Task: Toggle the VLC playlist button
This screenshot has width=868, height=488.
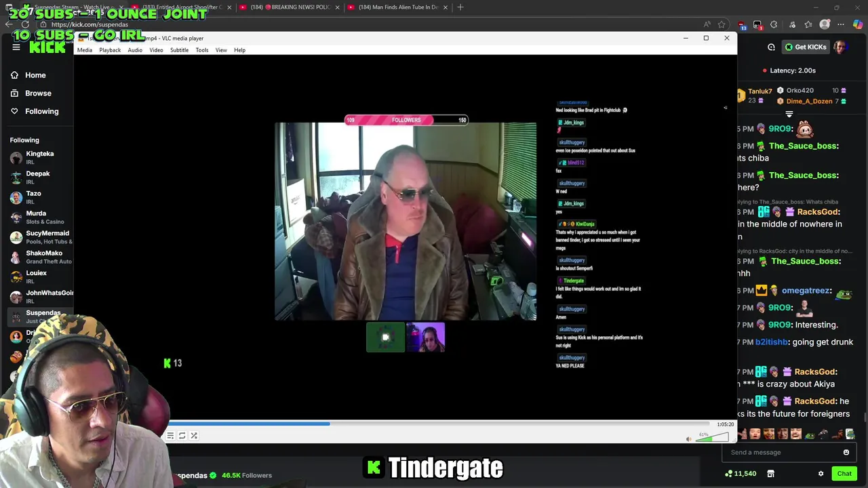Action: tap(170, 436)
